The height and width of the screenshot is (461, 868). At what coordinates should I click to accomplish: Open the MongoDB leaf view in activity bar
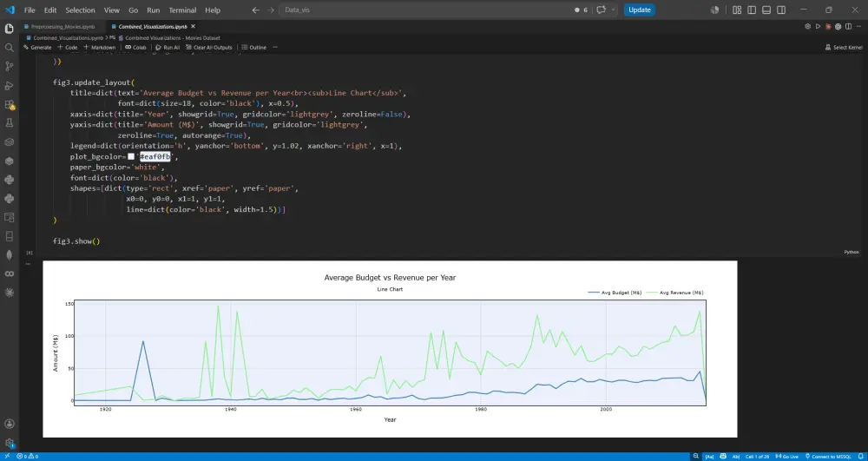(x=9, y=254)
